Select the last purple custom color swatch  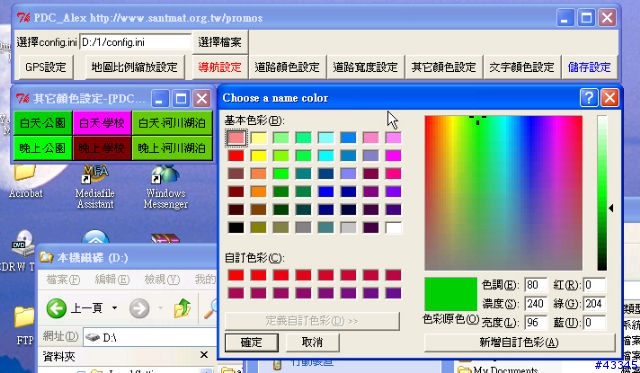point(393,293)
